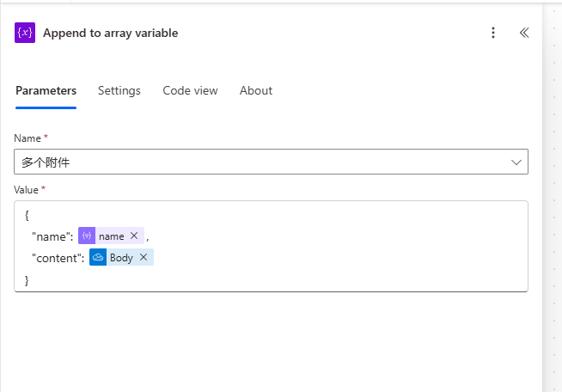This screenshot has height=392, width=562.
Task: Click the purple variable action icon in header
Action: click(x=25, y=33)
